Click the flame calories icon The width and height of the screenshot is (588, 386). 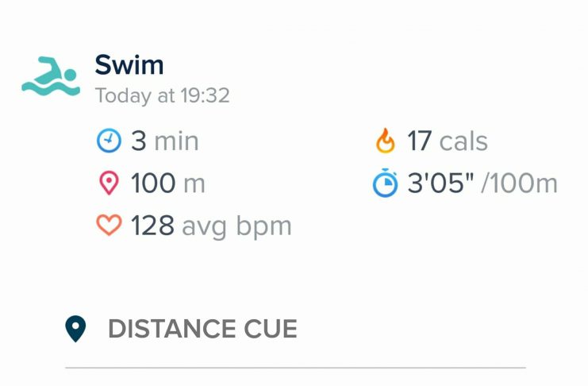point(385,141)
